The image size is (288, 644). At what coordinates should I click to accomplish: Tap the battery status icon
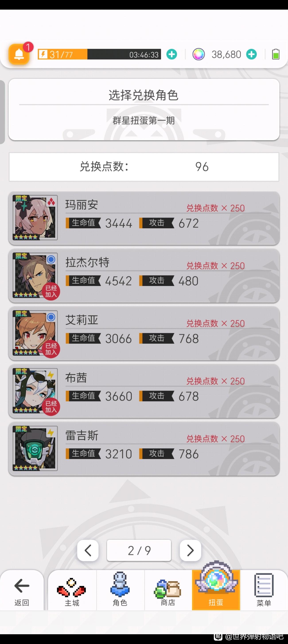(x=276, y=54)
